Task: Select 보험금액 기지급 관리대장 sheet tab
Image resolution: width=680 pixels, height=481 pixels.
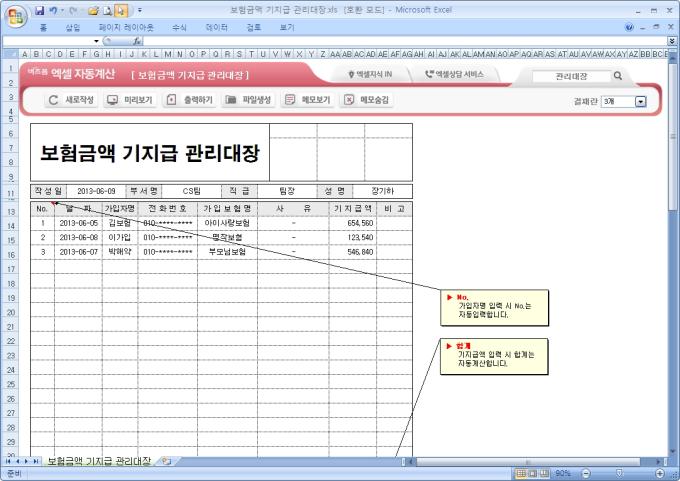Action: point(99,461)
